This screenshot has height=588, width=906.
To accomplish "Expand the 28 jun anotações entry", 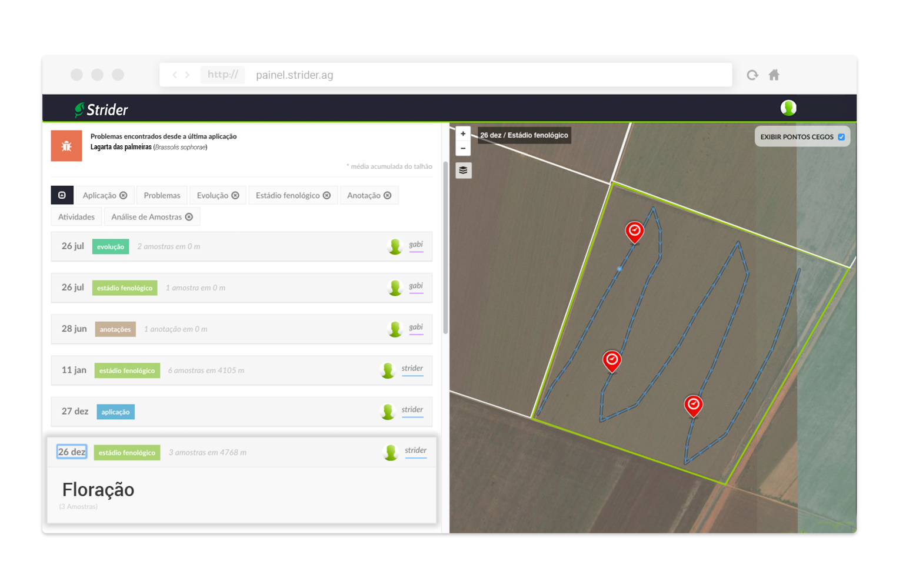I will (242, 329).
